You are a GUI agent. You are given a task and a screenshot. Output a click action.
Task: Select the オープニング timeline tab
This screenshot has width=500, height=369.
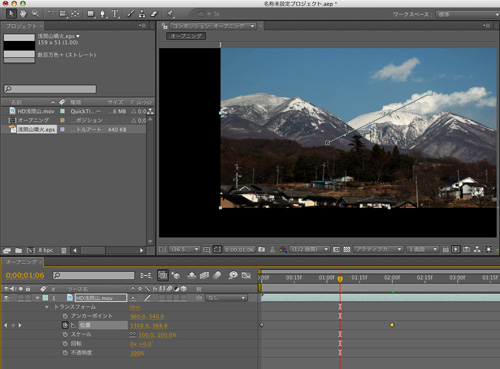[21, 262]
